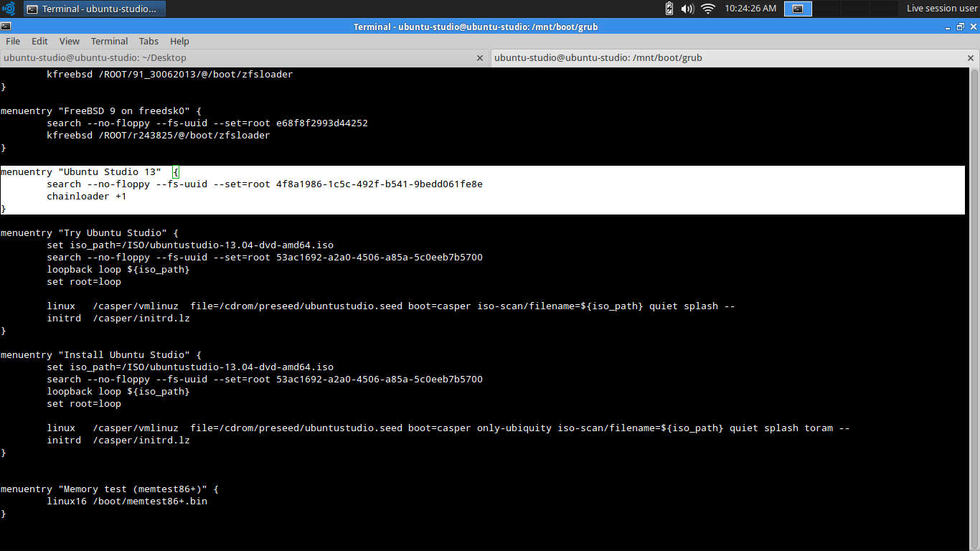Viewport: 980px width, 551px height.
Task: Click the "kfreebsd /ROOT/91_30062013" line
Action: [170, 74]
